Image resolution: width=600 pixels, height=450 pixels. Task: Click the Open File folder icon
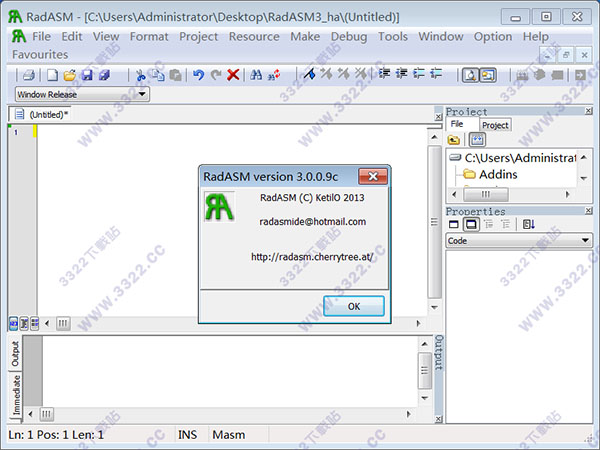70,75
